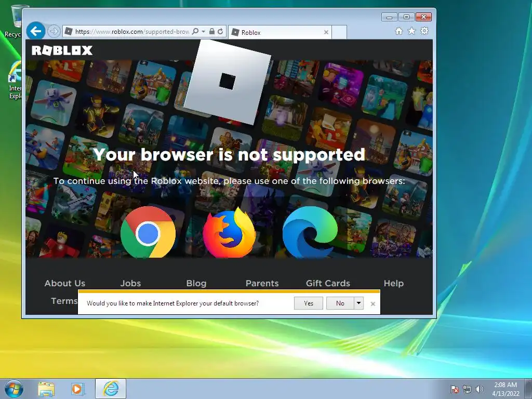Click the Mozilla Firefox browser icon
The height and width of the screenshot is (399, 532).
coord(229,232)
